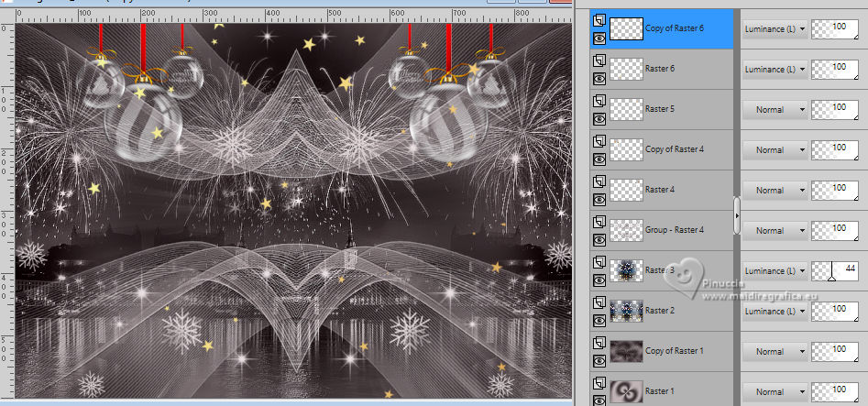Viewport: 868px width, 406px height.
Task: Hide the layer in the Raster 4 row
Action: coord(599,200)
